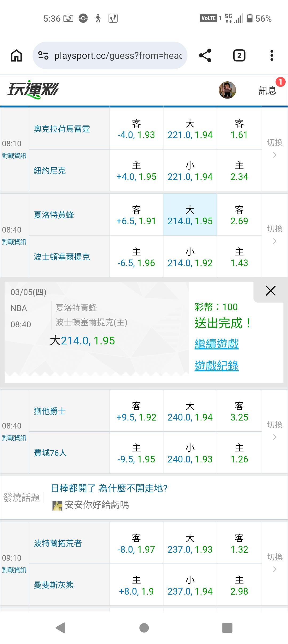Tap the browser home icon

click(x=16, y=56)
